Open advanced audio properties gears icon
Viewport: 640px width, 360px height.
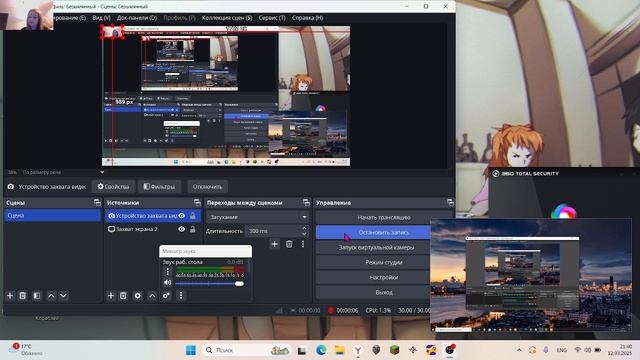coord(167,296)
